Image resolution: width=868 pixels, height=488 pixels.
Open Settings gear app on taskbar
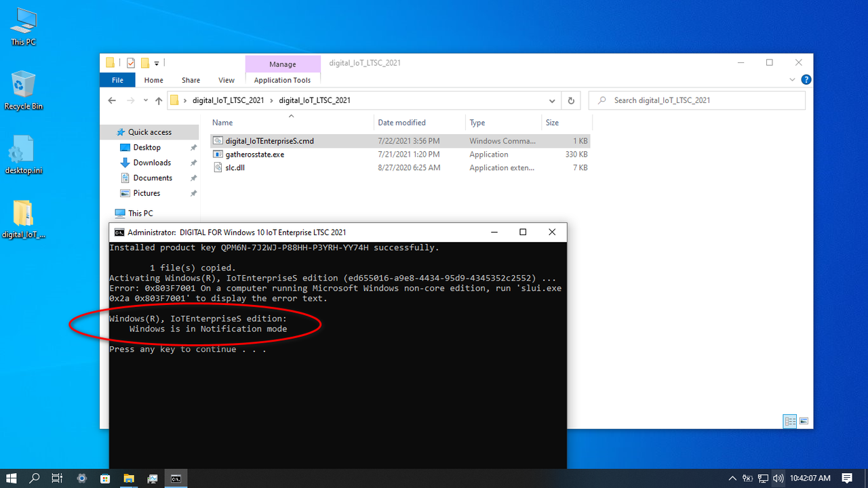pos(82,478)
